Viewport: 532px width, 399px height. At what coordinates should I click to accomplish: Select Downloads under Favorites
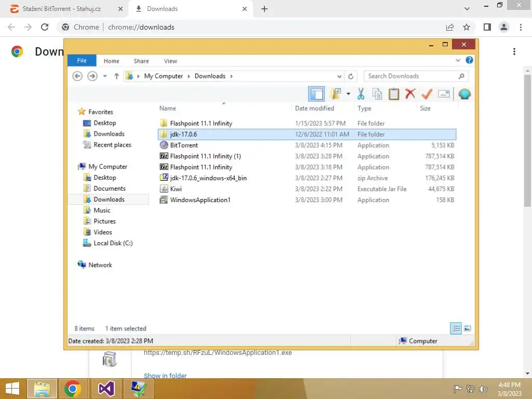(x=109, y=134)
